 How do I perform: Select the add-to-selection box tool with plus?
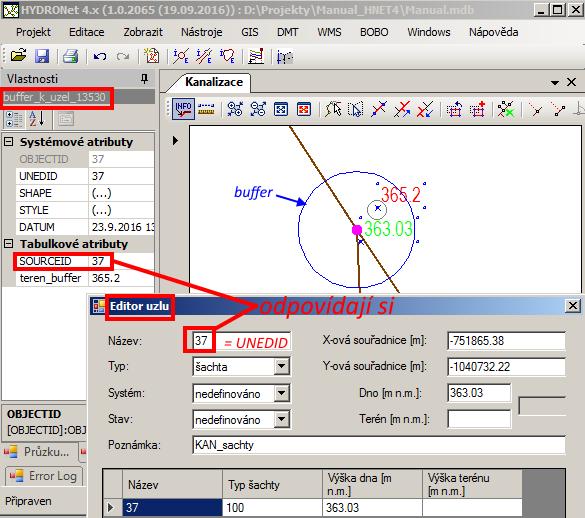click(x=477, y=109)
